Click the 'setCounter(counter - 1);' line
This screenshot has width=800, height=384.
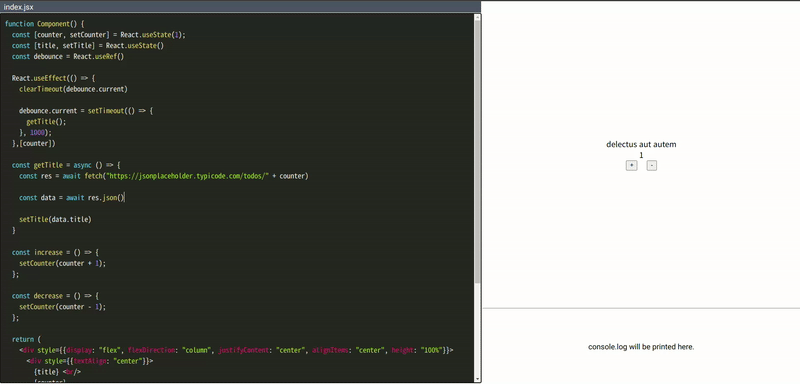coord(63,307)
